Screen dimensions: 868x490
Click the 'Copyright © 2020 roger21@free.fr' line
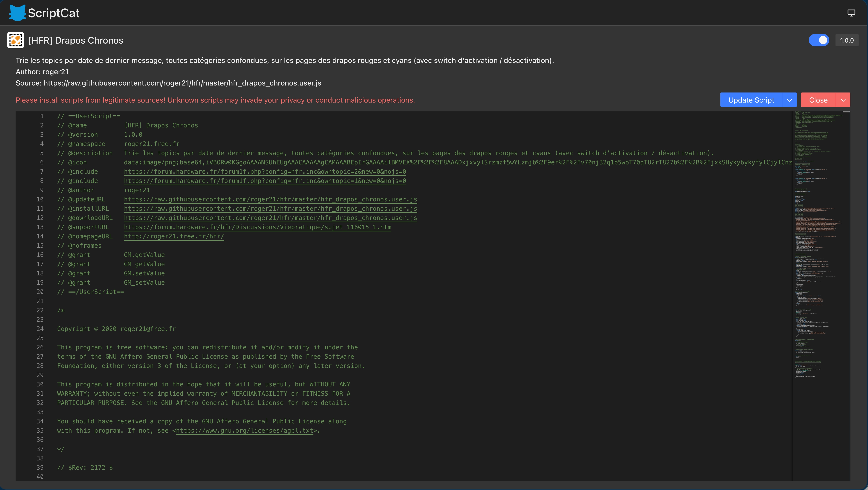(x=117, y=329)
